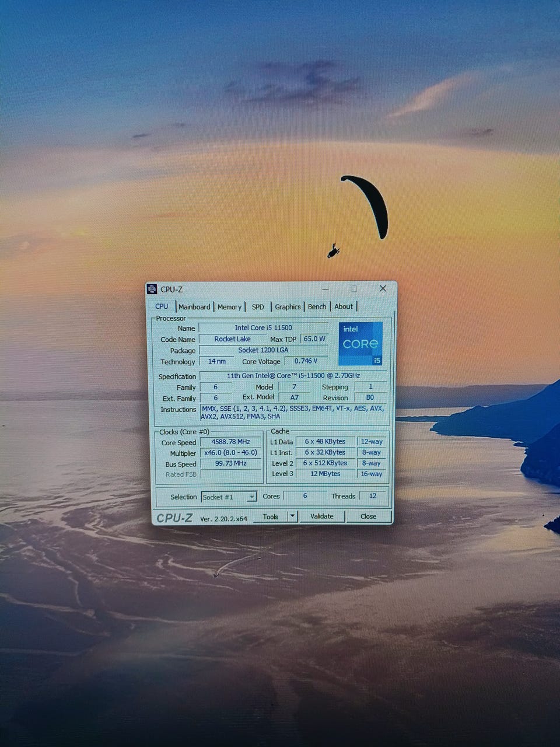The width and height of the screenshot is (560, 747).
Task: Click the Max TDP value 65.0 W
Action: coord(314,338)
